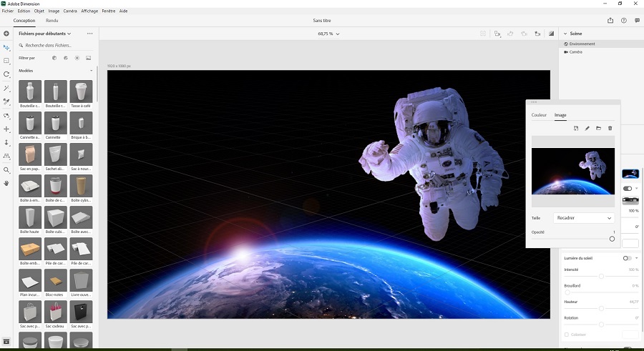Open the Caméra menu

tap(70, 11)
